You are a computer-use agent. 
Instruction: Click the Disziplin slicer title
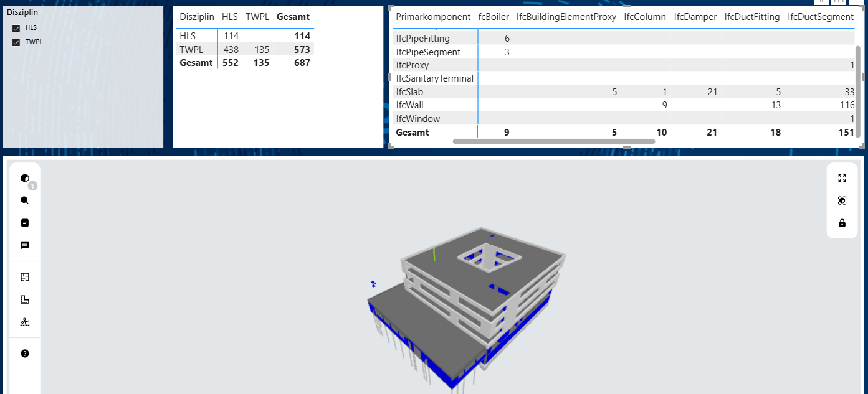[x=22, y=12]
